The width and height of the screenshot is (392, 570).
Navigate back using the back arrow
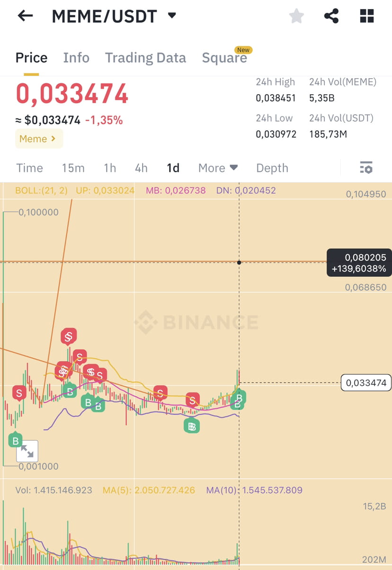point(24,16)
